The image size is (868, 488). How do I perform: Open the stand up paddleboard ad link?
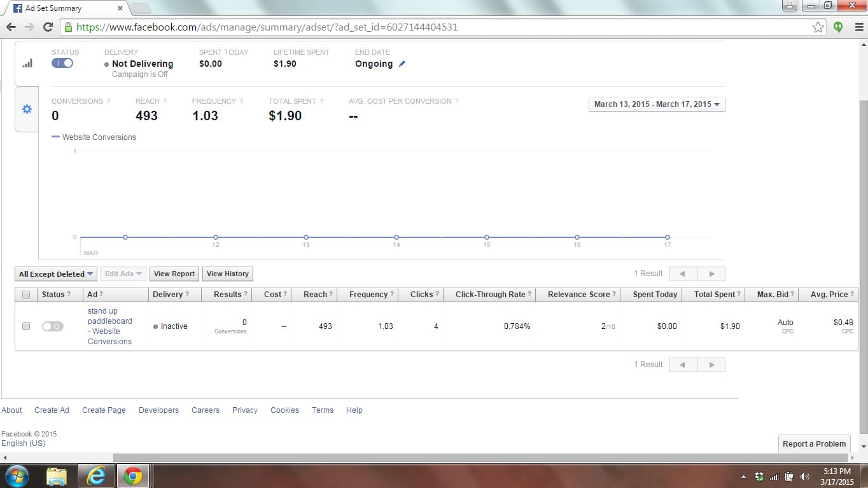point(109,326)
